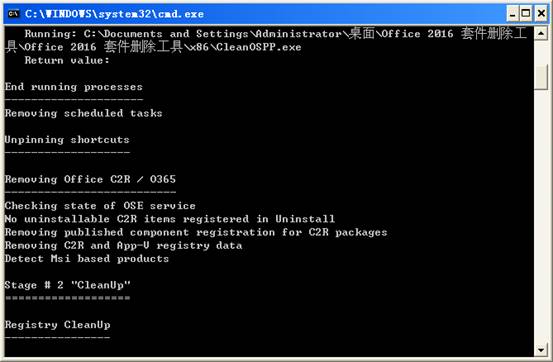Click the 'Unpinning shortcuts' output line
Image resolution: width=553 pixels, height=362 pixels.
[x=67, y=140]
